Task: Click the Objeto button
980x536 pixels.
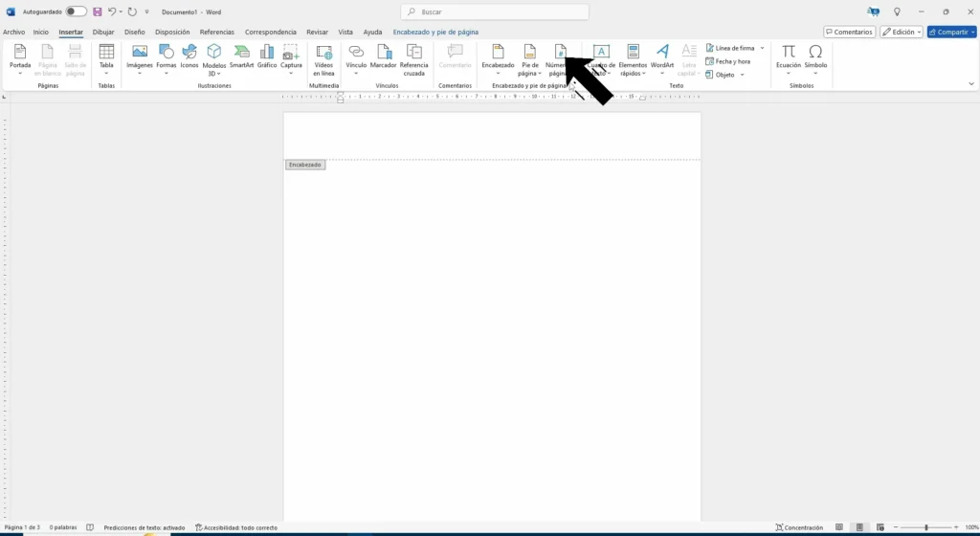Action: click(721, 75)
